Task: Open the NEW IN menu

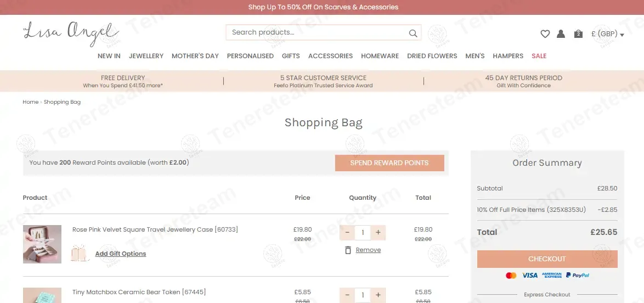Action: tap(109, 56)
